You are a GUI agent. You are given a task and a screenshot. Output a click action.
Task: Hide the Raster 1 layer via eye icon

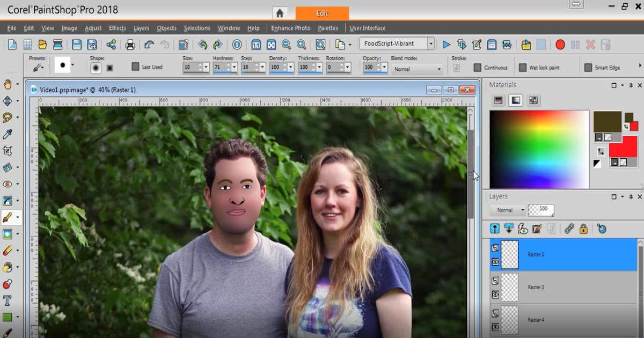click(495, 262)
